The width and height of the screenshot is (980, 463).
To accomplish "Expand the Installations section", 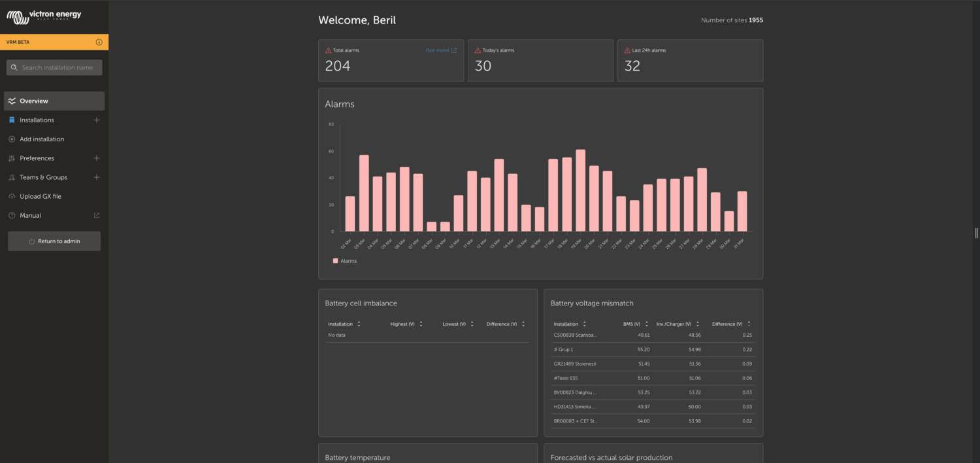I will tap(96, 120).
